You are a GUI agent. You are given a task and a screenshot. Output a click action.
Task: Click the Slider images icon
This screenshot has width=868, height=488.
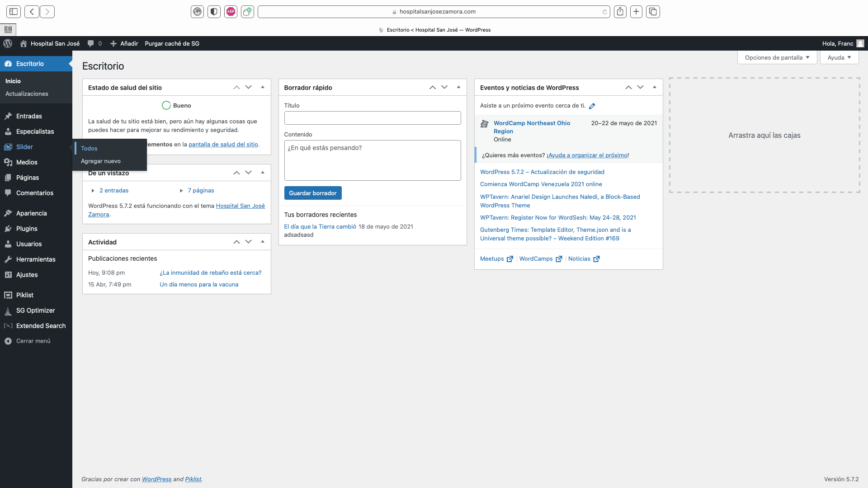coord(8,147)
